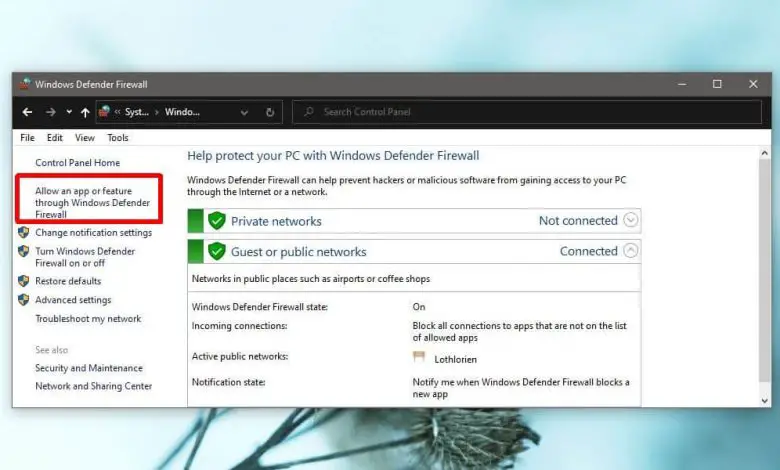Open Security and Maintenance
The width and height of the screenshot is (780, 470).
click(89, 368)
